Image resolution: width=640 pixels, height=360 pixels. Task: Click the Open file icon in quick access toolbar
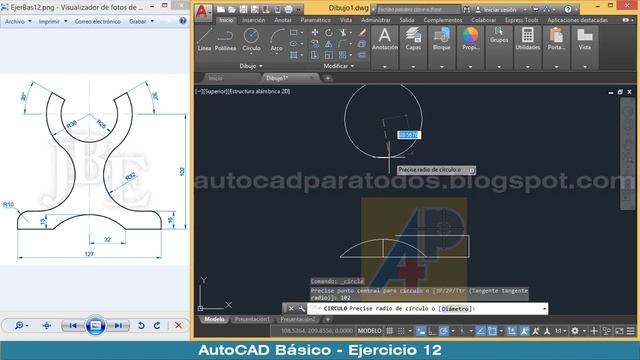[232, 9]
